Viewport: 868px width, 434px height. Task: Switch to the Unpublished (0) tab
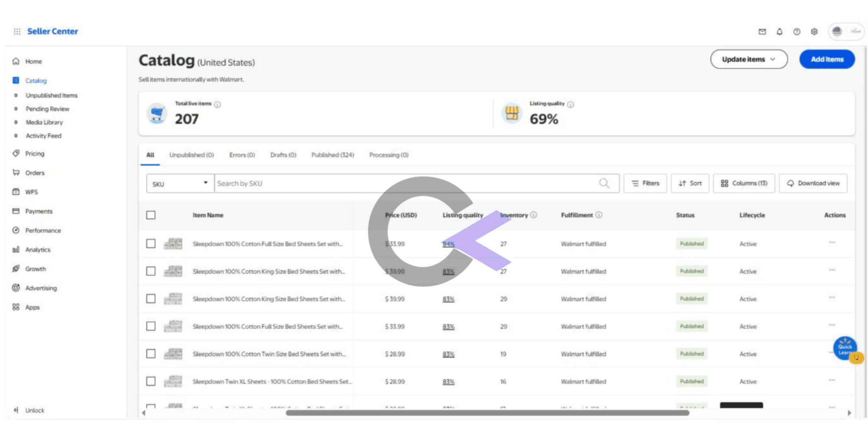191,155
